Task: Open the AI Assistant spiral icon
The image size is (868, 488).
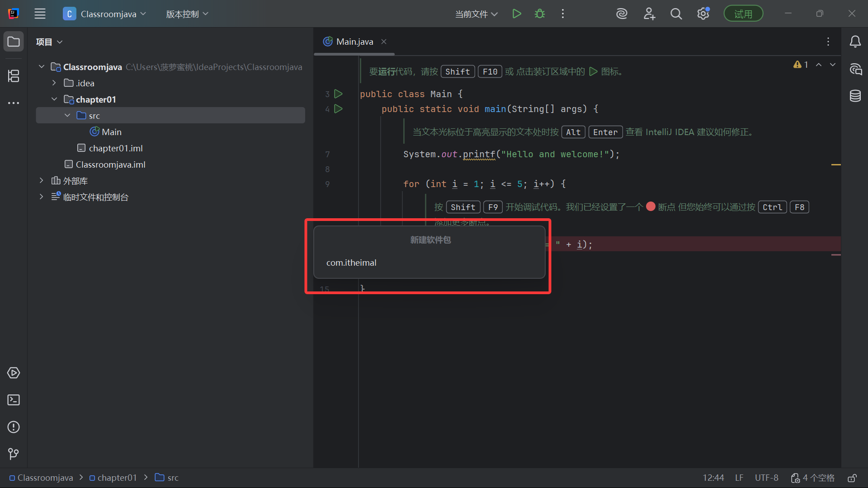Action: click(x=622, y=14)
